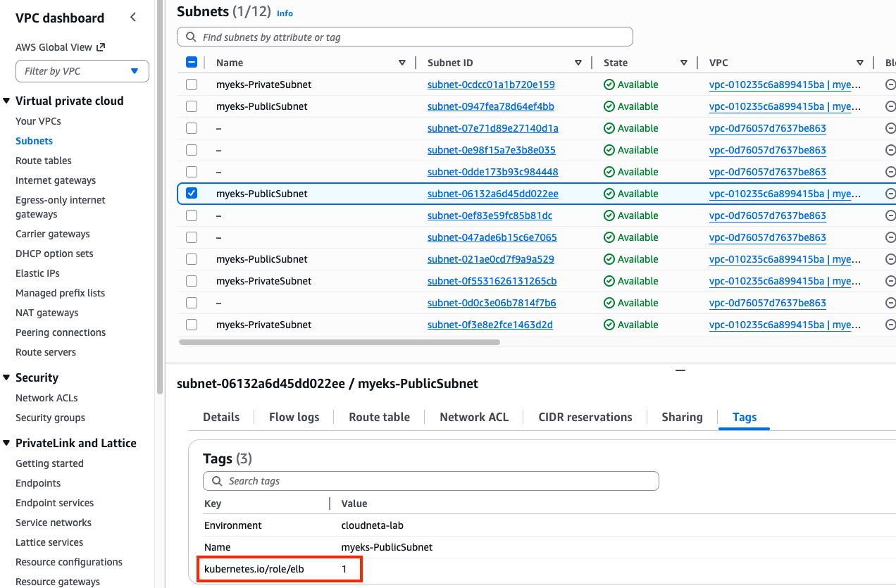Collapse the Security section in sidebar
896x588 pixels.
click(6, 377)
